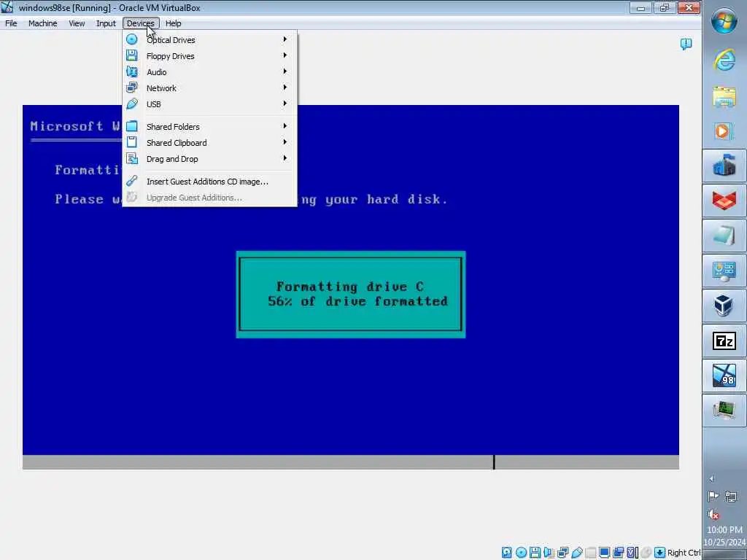Click the Notepad taskbar button

pyautogui.click(x=724, y=236)
